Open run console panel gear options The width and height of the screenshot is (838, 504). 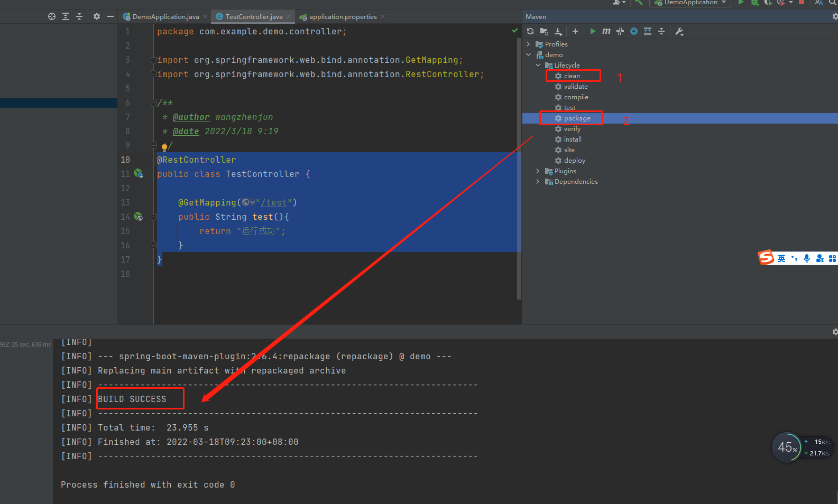pyautogui.click(x=835, y=332)
